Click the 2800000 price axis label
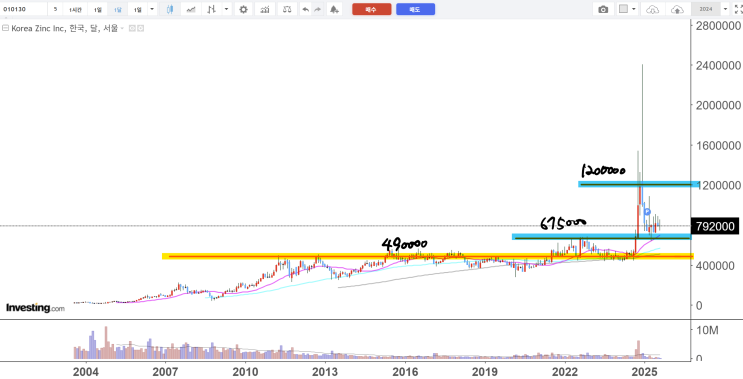Screen dimensions: 743x379 pyautogui.click(x=718, y=25)
